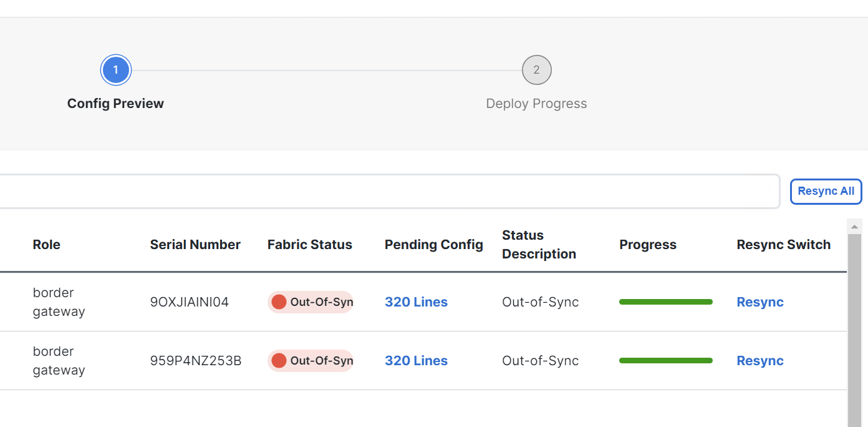Click the Fabric Status column header
This screenshot has height=427, width=868.
click(x=310, y=245)
